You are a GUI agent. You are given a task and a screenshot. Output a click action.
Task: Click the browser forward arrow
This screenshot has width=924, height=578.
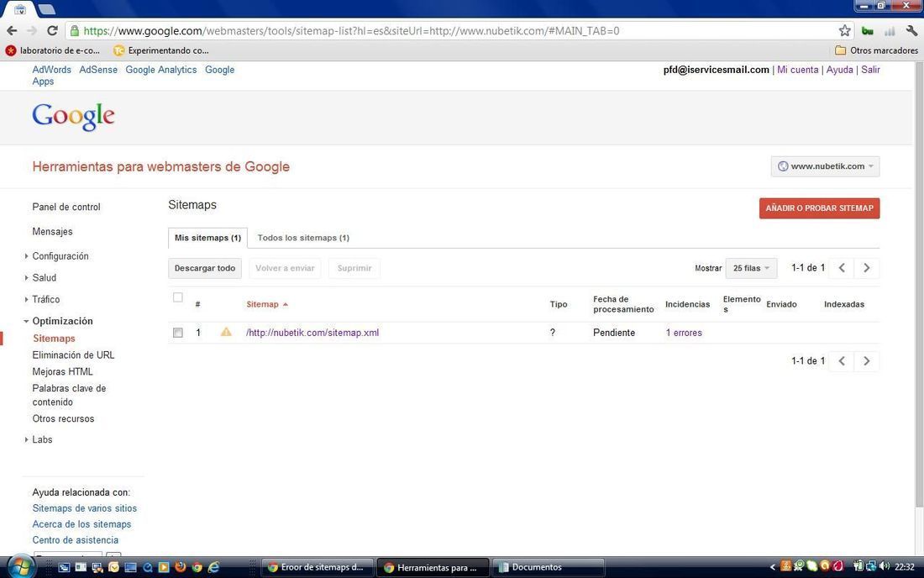tap(32, 30)
